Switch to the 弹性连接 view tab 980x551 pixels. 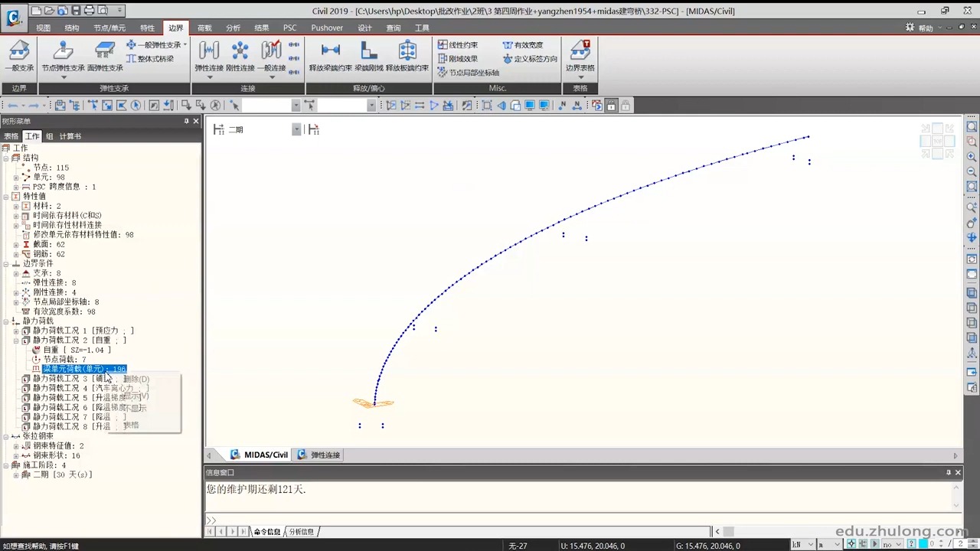tap(318, 455)
